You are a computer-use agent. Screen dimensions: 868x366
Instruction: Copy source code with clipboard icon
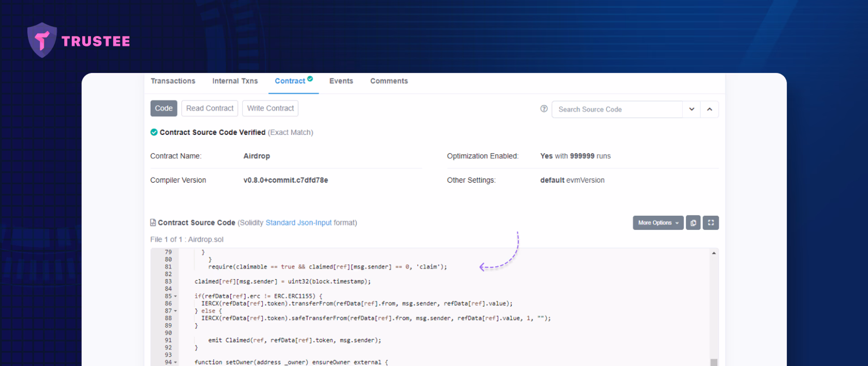[x=693, y=223]
